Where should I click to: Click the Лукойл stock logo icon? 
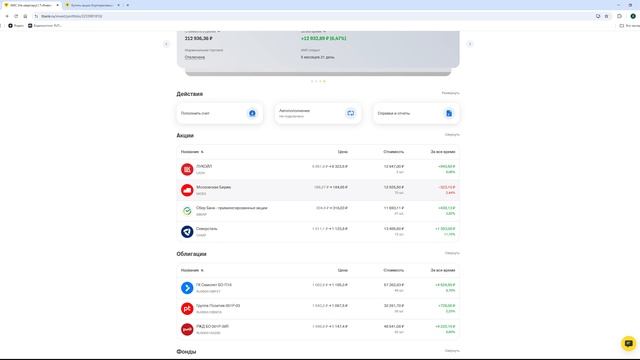coord(187,169)
